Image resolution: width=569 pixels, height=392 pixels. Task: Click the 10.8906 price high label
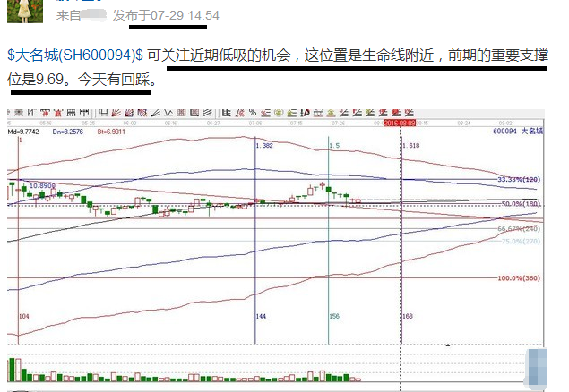coord(41,185)
